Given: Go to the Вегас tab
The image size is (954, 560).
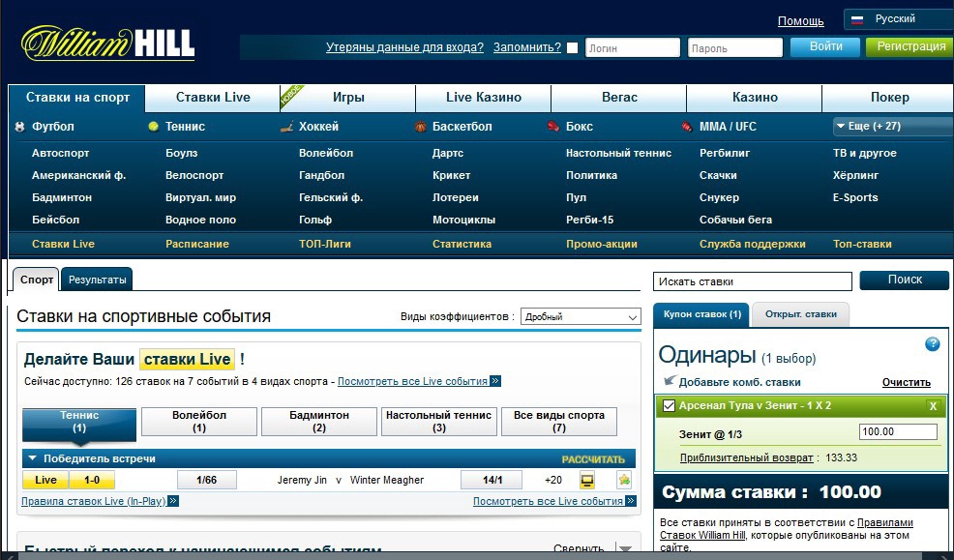Looking at the screenshot, I should (x=619, y=98).
